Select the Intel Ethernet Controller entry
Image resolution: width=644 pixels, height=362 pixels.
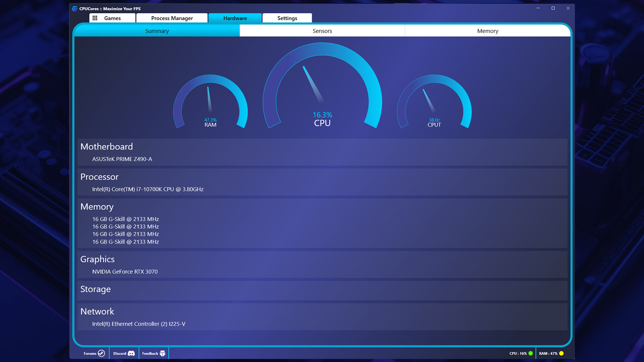[x=139, y=324]
